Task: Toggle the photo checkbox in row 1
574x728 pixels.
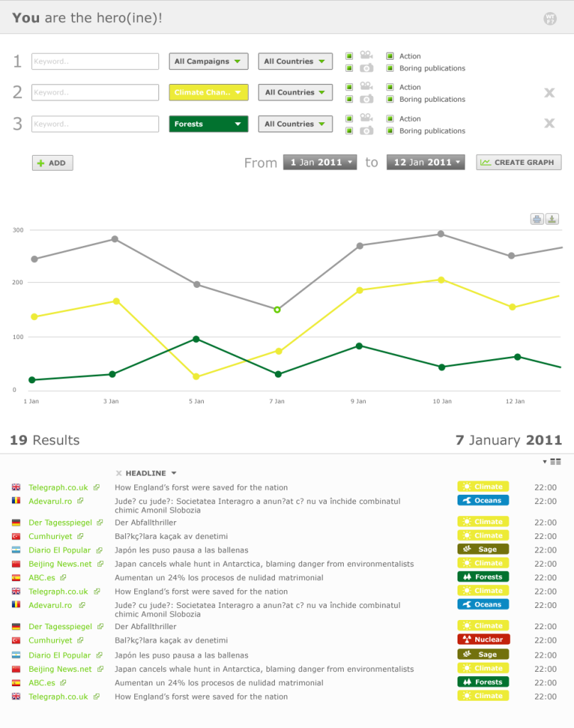Action: click(x=350, y=68)
